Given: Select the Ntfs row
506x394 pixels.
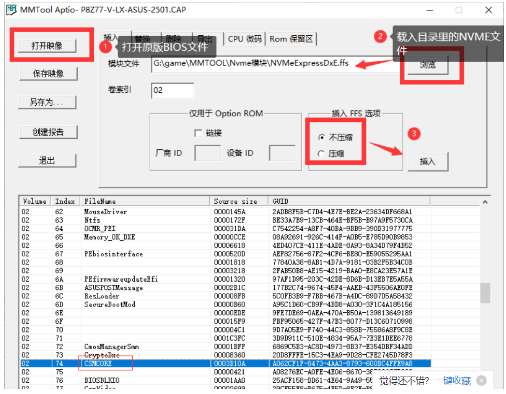Looking at the screenshot, I should coord(225,220).
